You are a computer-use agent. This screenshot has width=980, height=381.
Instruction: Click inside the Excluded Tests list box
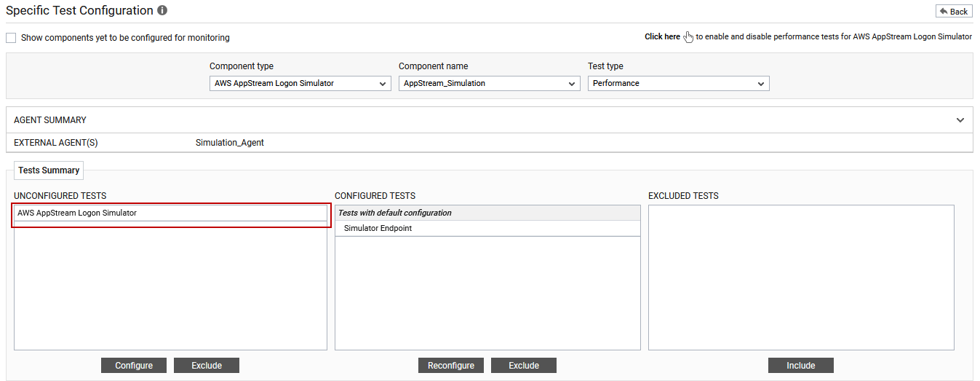801,278
